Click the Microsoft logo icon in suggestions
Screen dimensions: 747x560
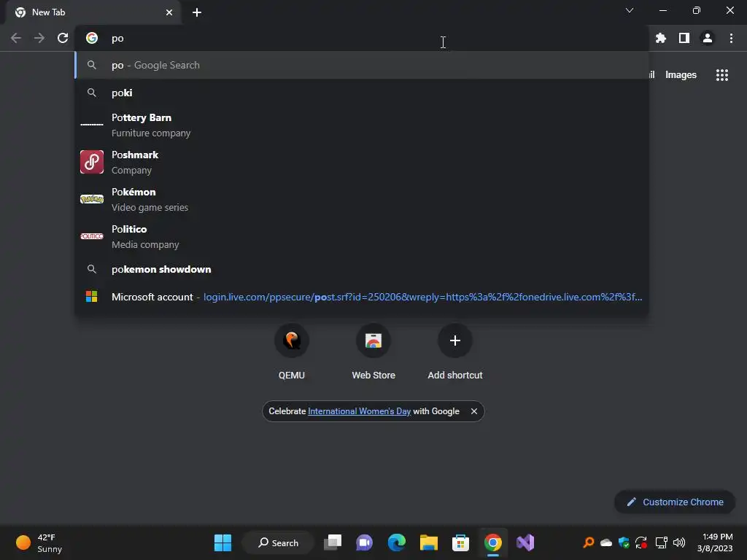coord(91,297)
